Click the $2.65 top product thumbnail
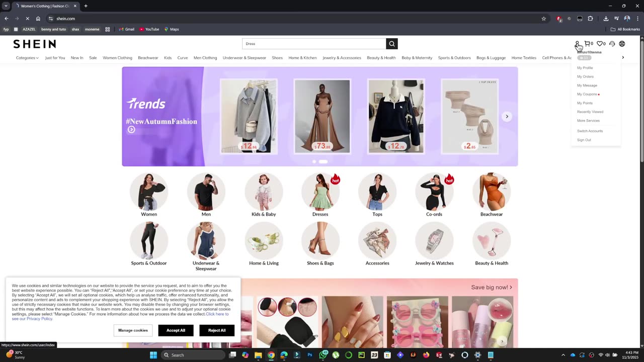The width and height of the screenshot is (644, 362). (470, 116)
